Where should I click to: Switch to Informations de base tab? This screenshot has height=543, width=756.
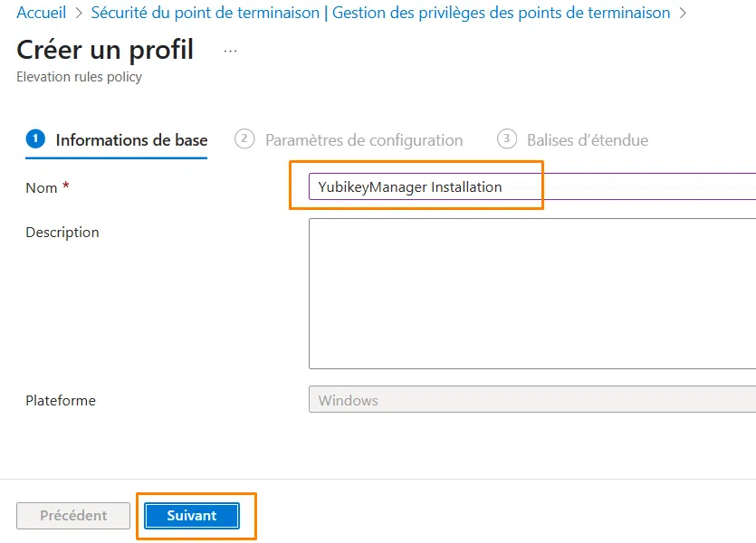tap(130, 139)
